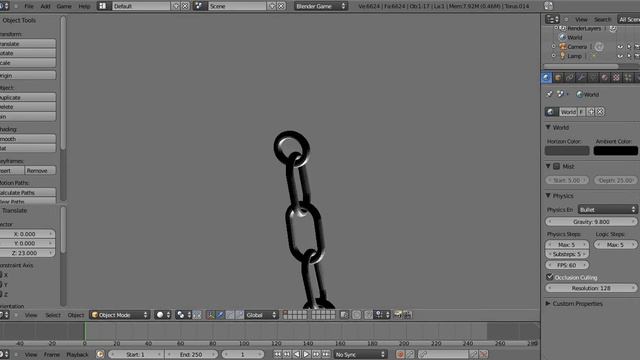Click the timeline range toggle icon
Image resolution: width=640 pixels, height=360 pixels.
pyautogui.click(x=100, y=354)
